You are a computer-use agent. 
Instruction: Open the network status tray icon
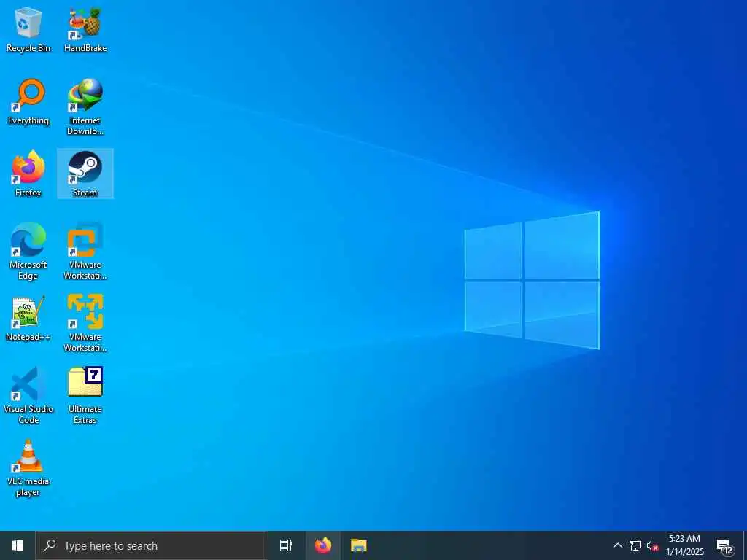click(635, 545)
